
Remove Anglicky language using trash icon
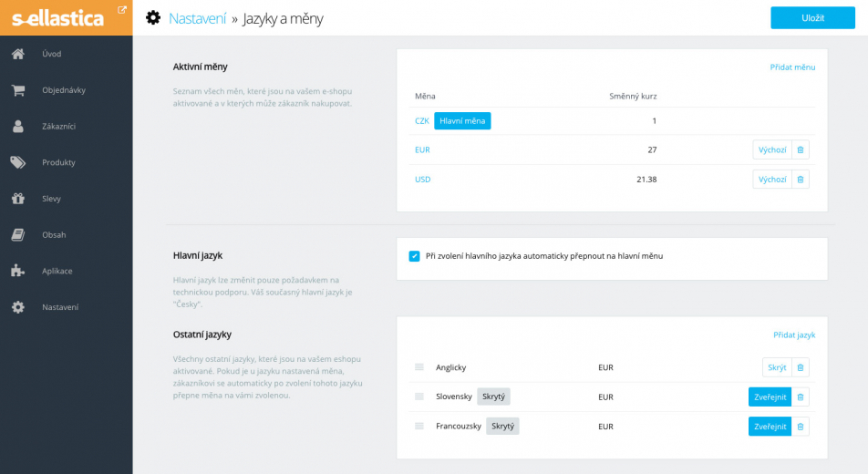tap(801, 367)
